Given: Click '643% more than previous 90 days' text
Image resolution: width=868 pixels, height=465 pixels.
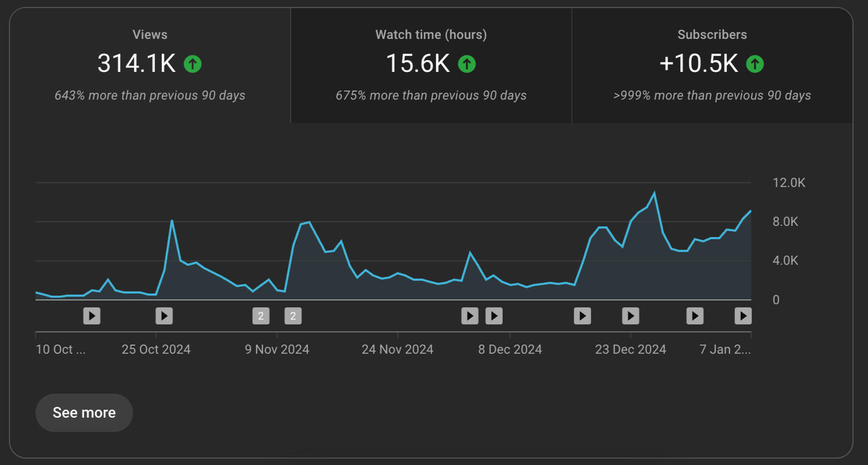Looking at the screenshot, I should click(150, 95).
